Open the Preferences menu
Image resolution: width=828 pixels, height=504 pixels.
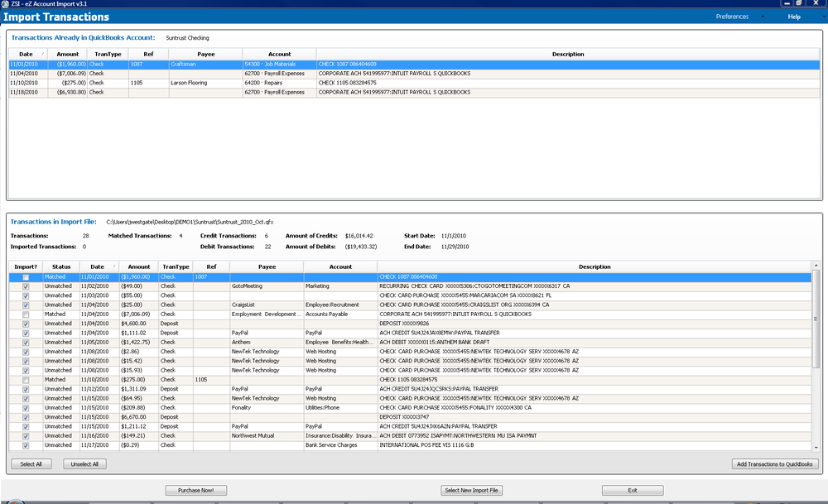point(732,17)
